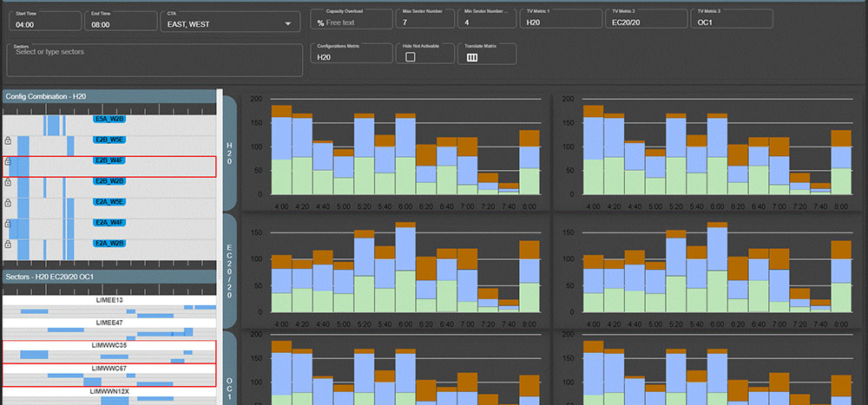Viewport: 868px width, 405px height.
Task: Click the LIMEE13 sector row label
Action: (x=109, y=299)
